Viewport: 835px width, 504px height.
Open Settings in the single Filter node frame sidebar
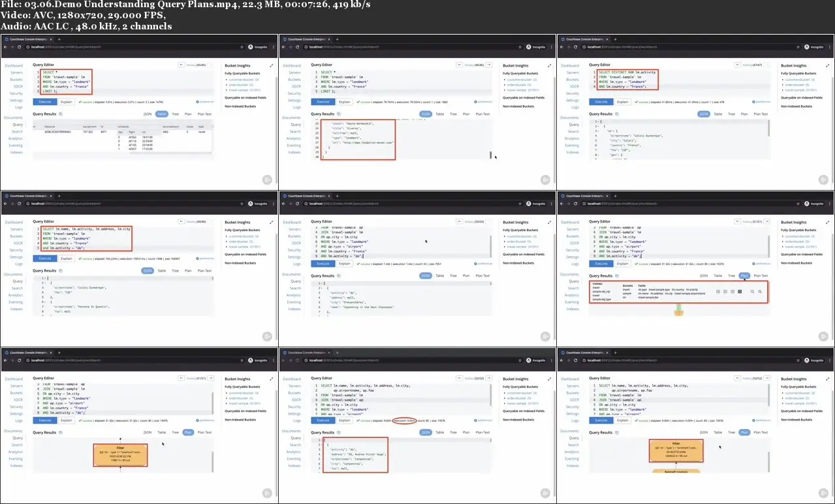click(x=16, y=414)
